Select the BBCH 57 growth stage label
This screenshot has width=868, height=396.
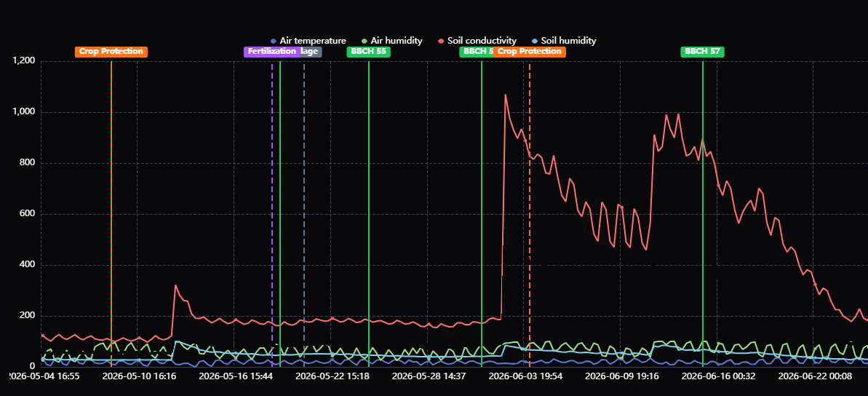(703, 52)
